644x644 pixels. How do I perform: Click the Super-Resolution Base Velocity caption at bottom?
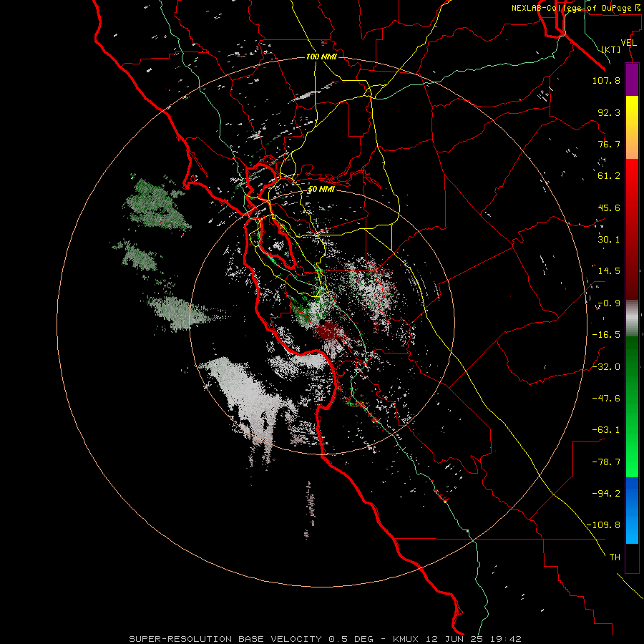(x=325, y=639)
